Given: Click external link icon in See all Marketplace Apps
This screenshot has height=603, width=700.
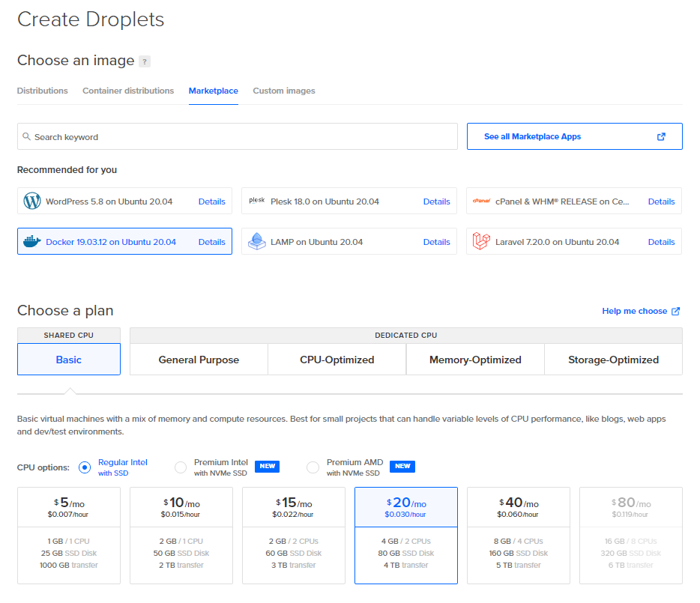Looking at the screenshot, I should point(661,137).
